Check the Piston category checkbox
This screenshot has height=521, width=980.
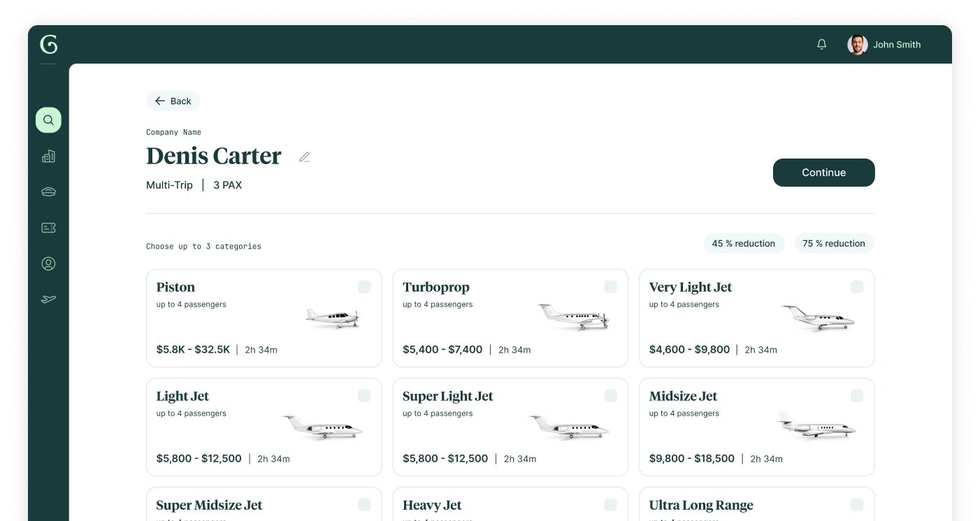point(364,286)
